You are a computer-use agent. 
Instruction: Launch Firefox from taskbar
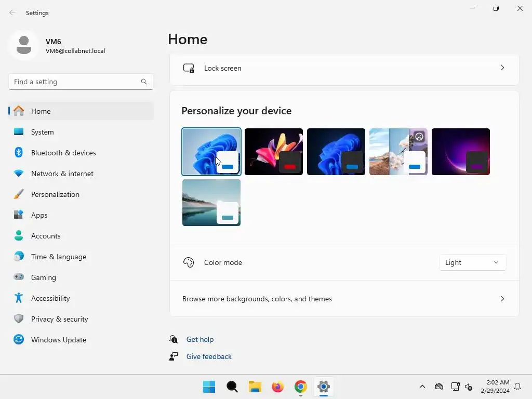pos(278,387)
